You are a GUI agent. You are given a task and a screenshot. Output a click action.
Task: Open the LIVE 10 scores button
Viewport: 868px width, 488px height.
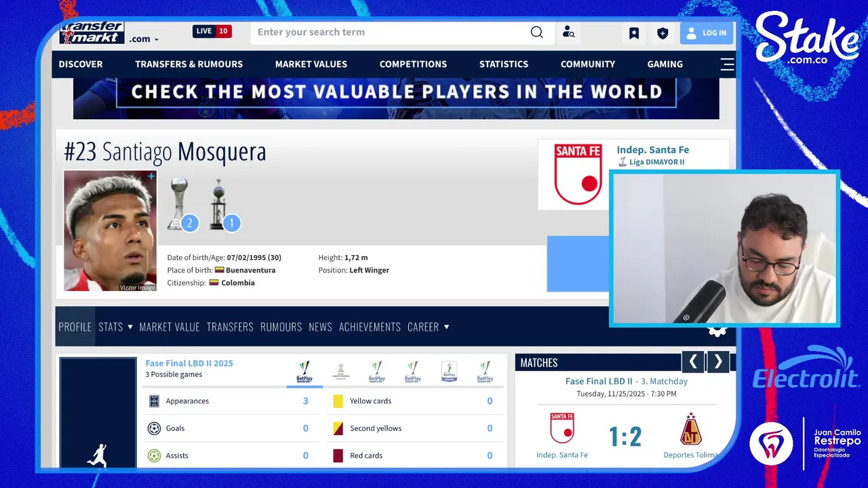(212, 31)
